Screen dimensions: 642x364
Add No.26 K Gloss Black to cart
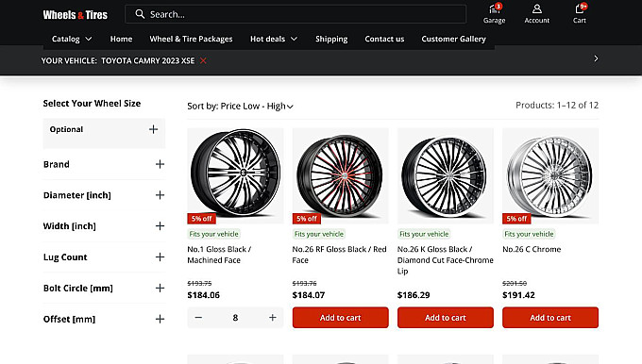[445, 318]
